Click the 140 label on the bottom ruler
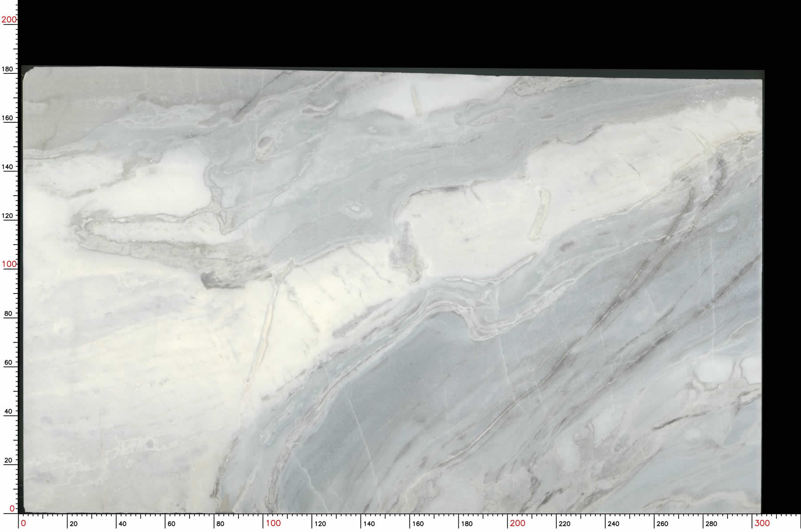 [x=369, y=524]
